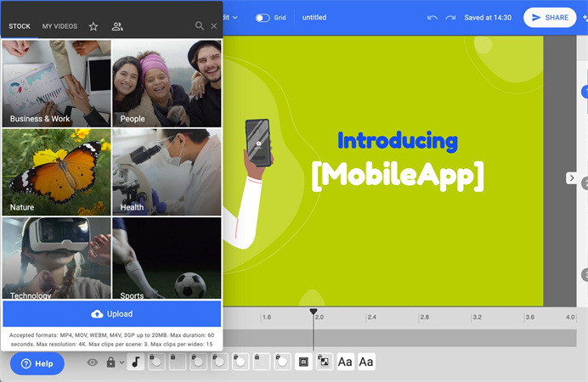Screen dimensions: 588x382
Task: Open the favorites star tab
Action: 93,26
